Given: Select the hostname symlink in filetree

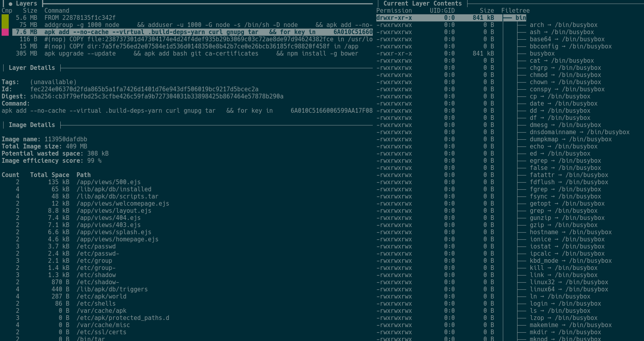Looking at the screenshot, I should [544, 232].
